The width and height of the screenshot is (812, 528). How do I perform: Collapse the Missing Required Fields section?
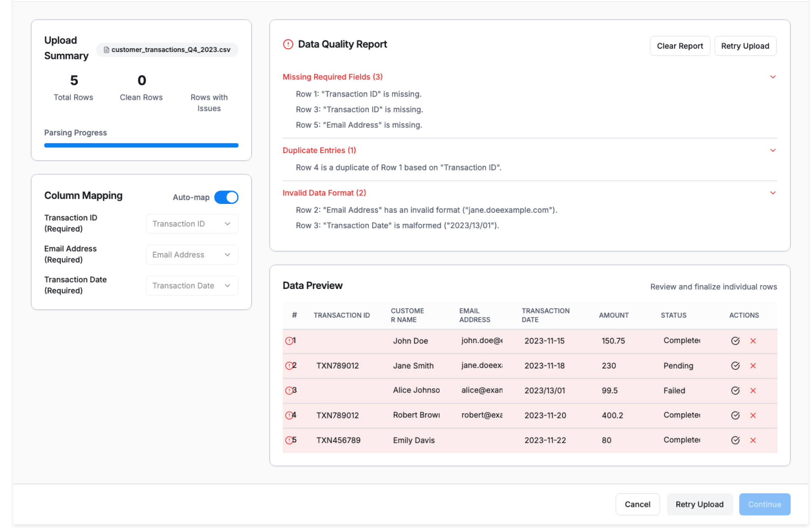click(773, 77)
